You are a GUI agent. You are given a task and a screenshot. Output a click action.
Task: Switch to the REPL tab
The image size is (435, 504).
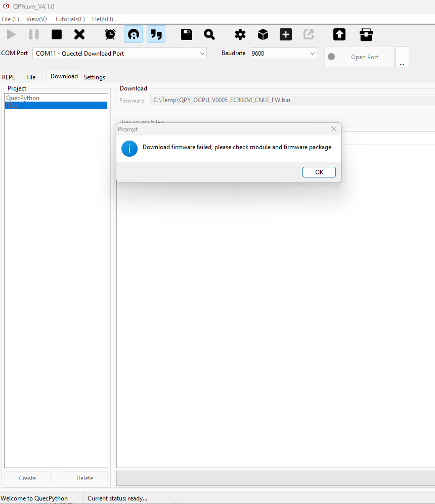coord(9,77)
